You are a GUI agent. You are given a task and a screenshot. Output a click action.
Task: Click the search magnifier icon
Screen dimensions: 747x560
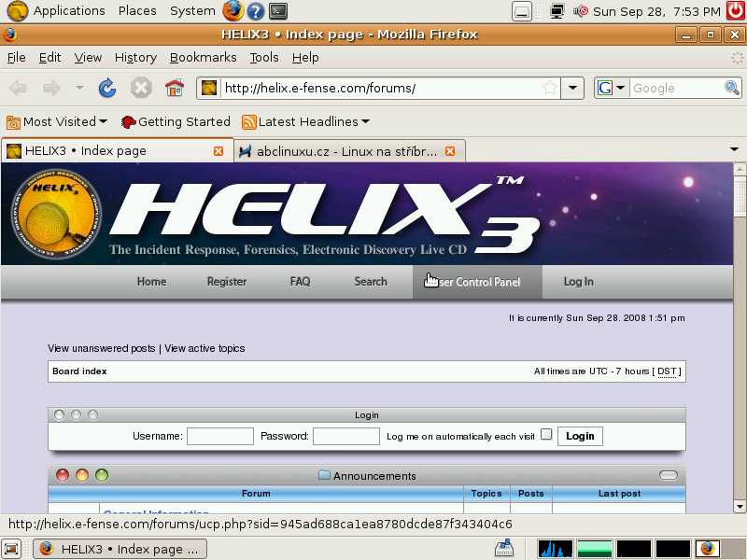pos(732,88)
